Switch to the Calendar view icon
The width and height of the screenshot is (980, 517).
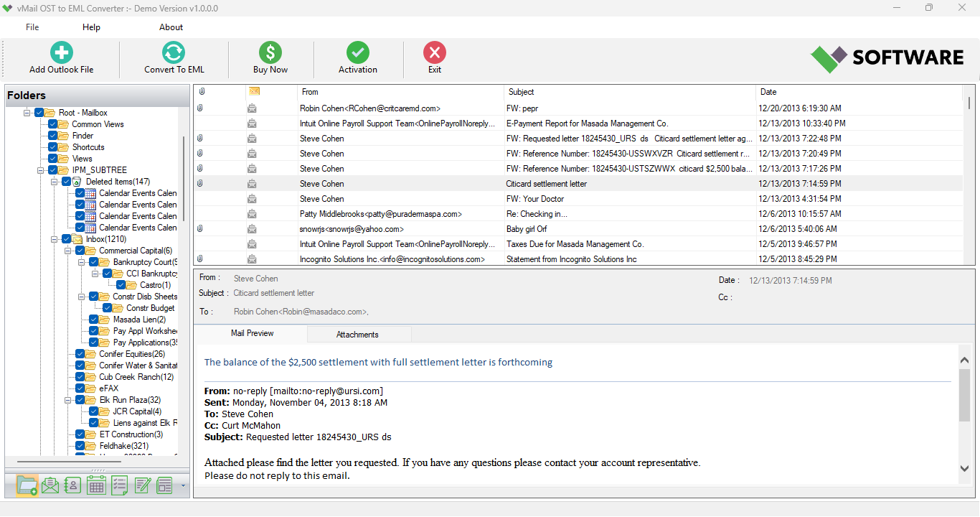96,485
